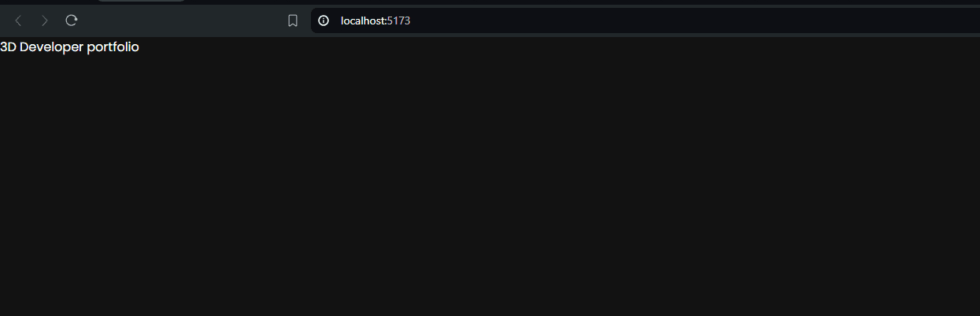Image resolution: width=980 pixels, height=316 pixels.
Task: Reload the localhost page
Action: 72,20
